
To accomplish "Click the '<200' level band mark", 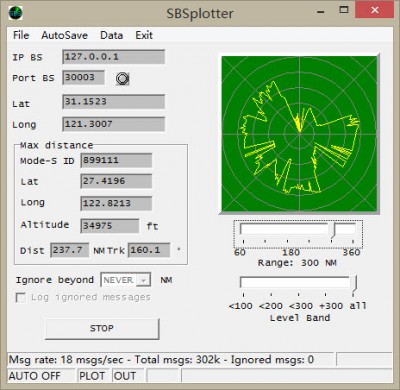I will (x=271, y=306).
